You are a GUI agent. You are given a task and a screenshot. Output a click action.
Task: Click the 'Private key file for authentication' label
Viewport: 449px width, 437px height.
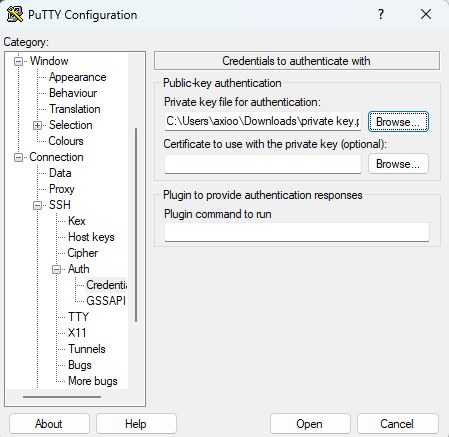[242, 102]
